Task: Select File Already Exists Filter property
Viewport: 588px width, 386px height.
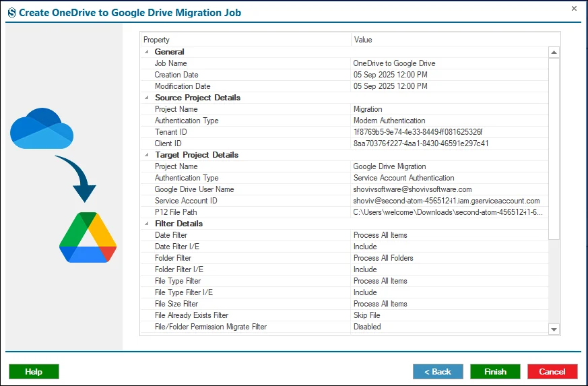Action: [x=192, y=315]
